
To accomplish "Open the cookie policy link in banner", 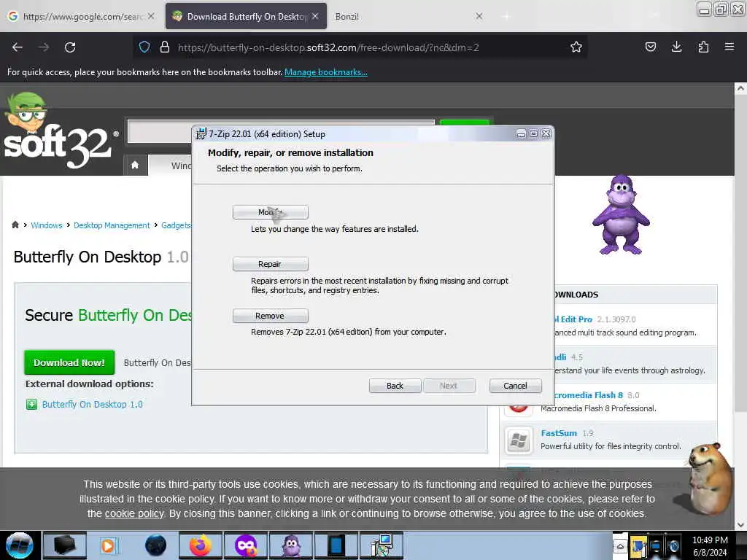I will click(x=134, y=513).
